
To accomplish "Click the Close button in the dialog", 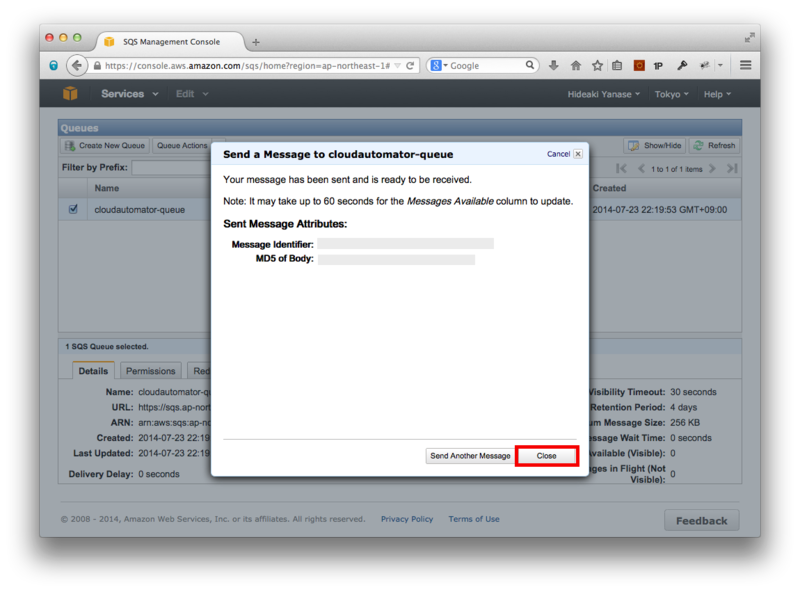I will coord(546,456).
